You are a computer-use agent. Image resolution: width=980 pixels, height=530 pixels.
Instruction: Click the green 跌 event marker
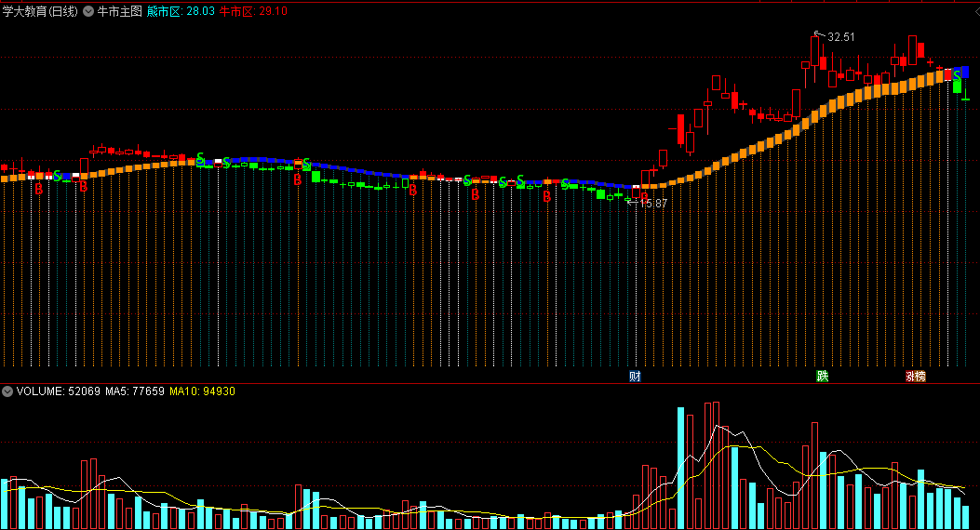(x=823, y=376)
